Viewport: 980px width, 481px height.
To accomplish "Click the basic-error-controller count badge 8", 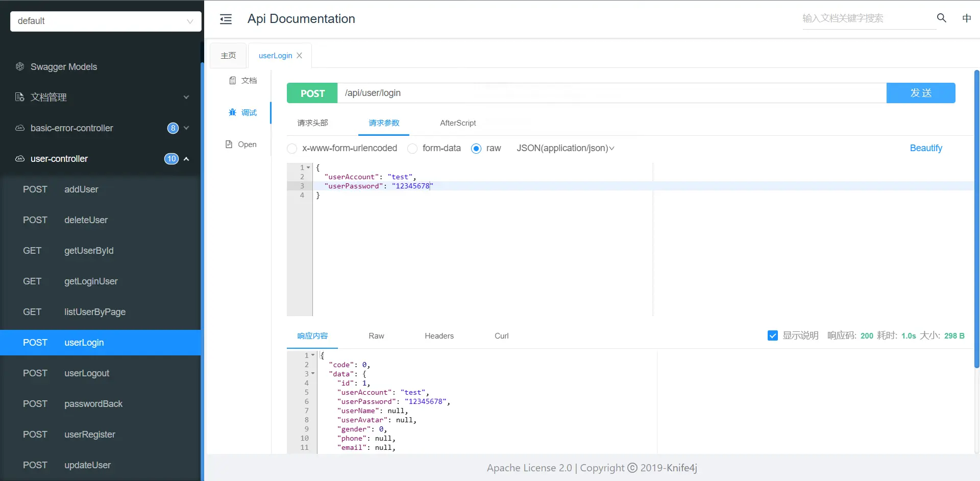I will (173, 128).
